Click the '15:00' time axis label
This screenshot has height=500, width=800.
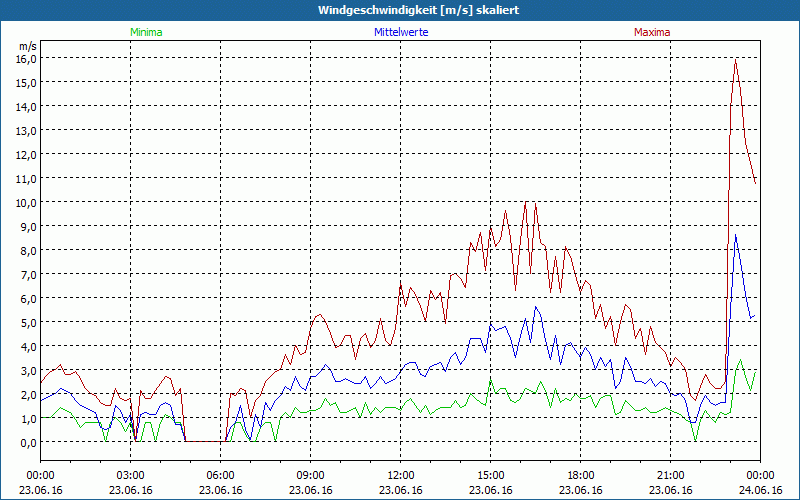[490, 476]
